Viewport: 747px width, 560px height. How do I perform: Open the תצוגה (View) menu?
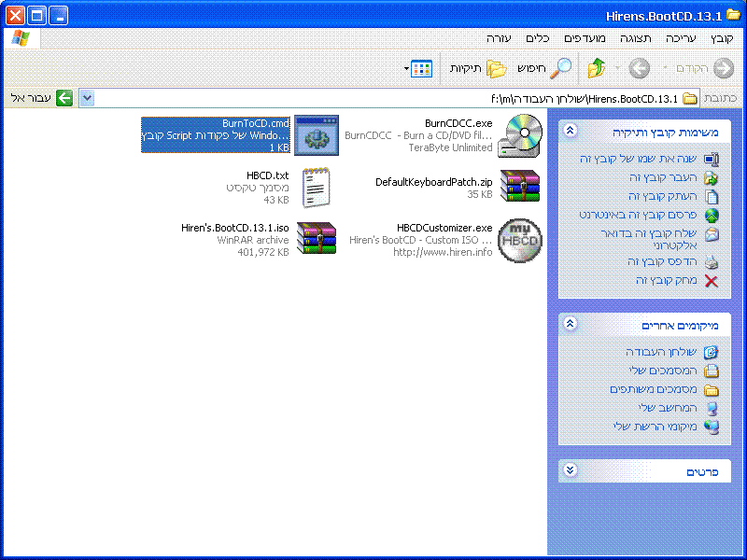(636, 38)
